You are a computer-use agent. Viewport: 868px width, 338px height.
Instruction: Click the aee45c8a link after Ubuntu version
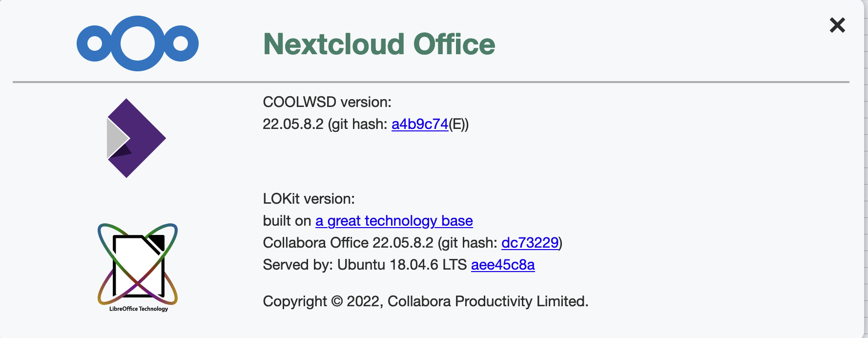click(503, 265)
